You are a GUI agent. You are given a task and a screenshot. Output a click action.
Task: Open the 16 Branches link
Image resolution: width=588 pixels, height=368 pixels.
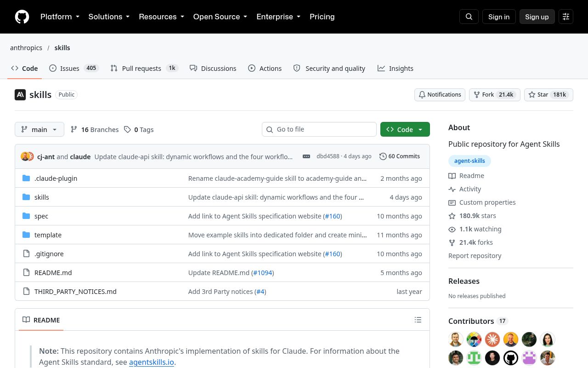(95, 130)
